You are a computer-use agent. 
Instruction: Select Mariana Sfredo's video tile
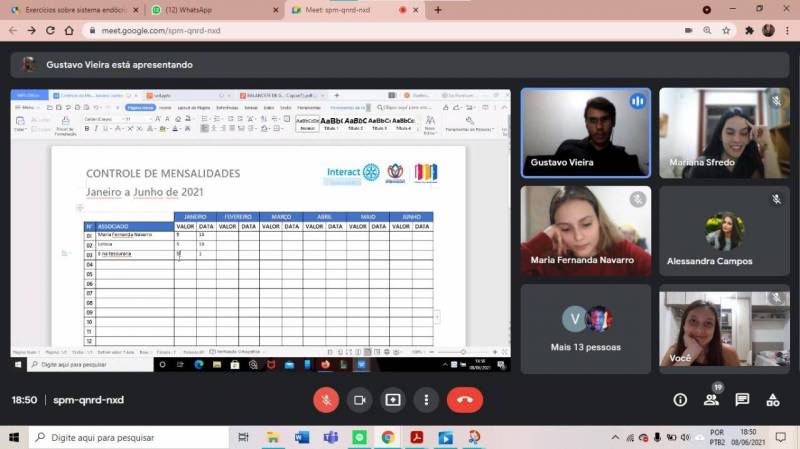point(724,133)
